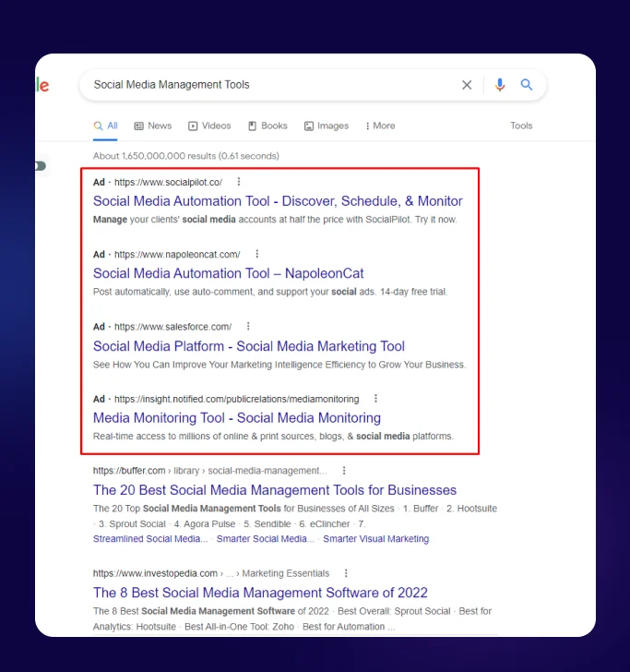The height and width of the screenshot is (672, 630).
Task: Open the Videos tab
Action: (x=209, y=126)
